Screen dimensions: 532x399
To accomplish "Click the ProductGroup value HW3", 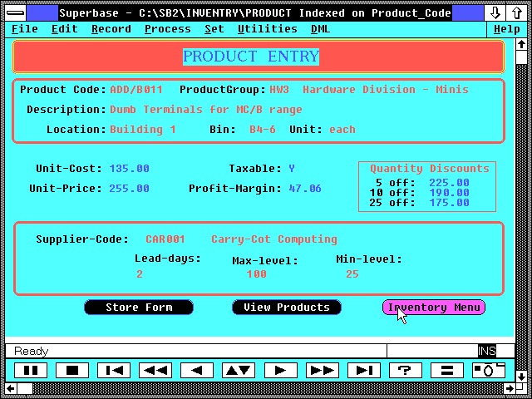I will click(279, 90).
